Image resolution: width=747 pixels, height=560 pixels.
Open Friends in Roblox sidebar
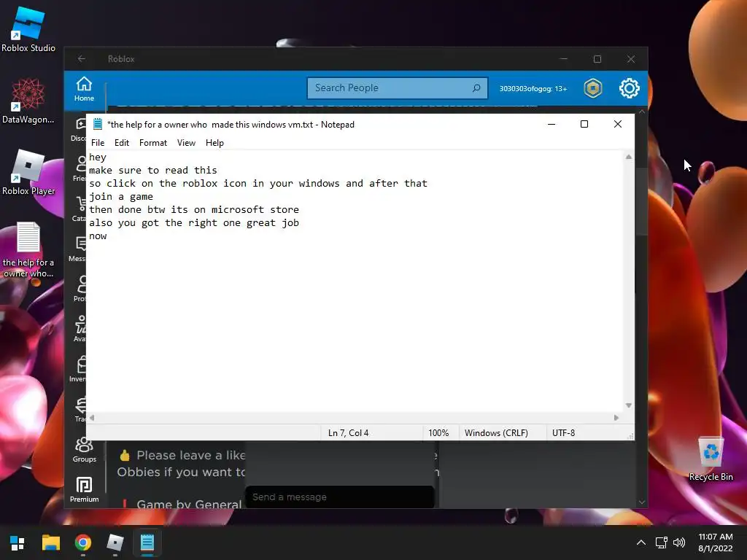coord(80,169)
